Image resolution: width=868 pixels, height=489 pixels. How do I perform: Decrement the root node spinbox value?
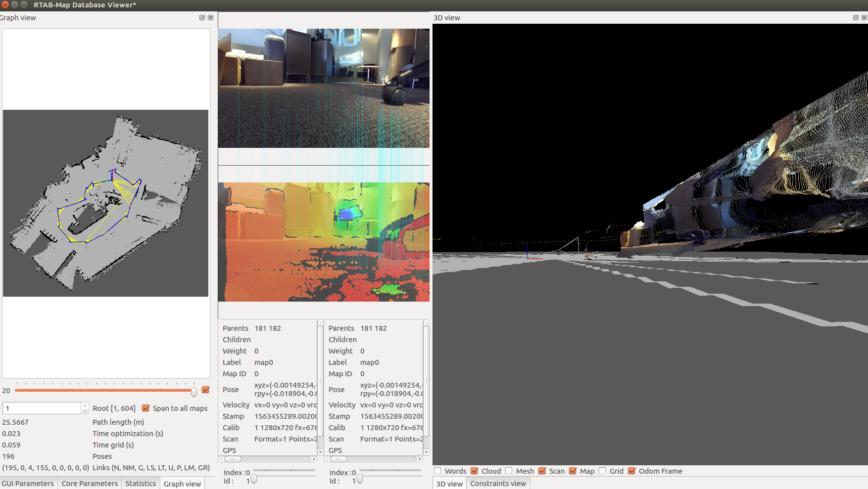[85, 411]
